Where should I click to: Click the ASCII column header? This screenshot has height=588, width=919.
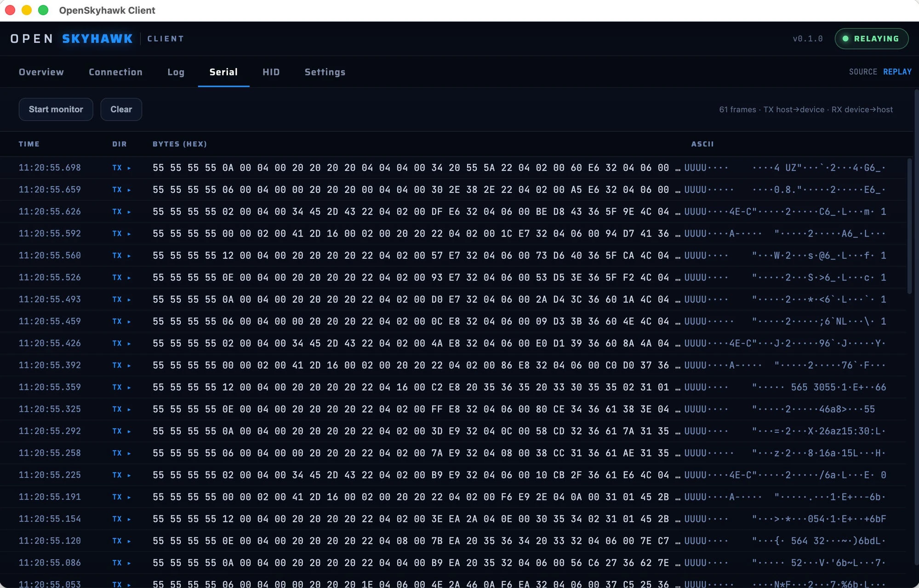tap(702, 144)
